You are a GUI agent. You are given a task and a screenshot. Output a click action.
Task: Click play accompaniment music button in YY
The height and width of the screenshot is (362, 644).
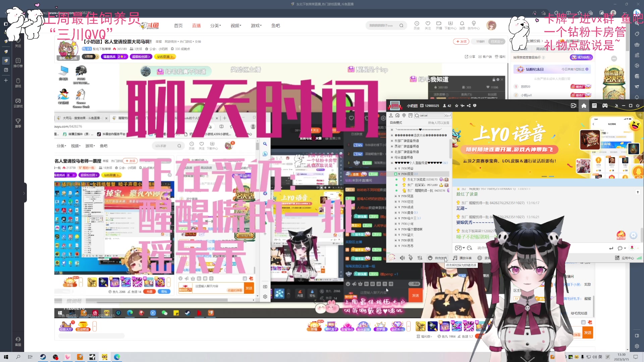(x=462, y=258)
